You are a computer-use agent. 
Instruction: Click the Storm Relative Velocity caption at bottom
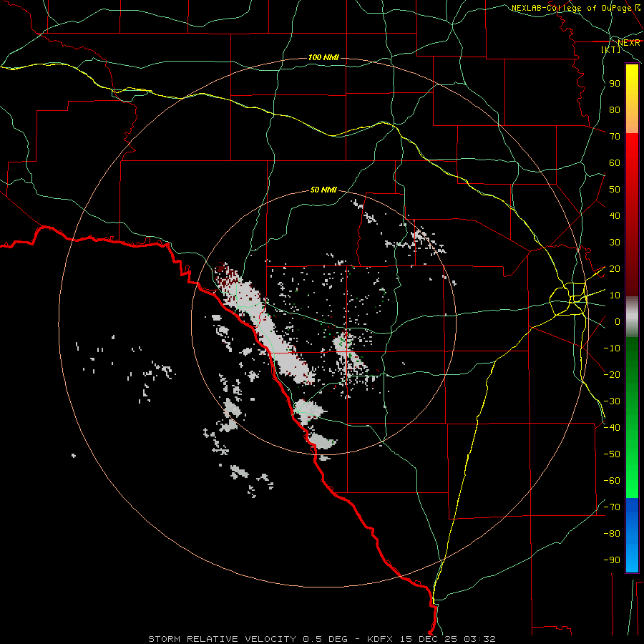point(322,639)
